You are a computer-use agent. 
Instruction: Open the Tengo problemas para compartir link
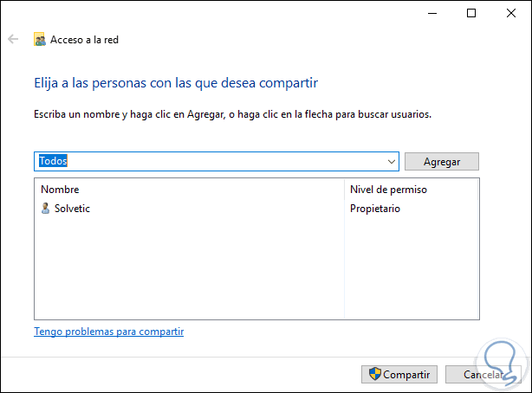tap(108, 332)
